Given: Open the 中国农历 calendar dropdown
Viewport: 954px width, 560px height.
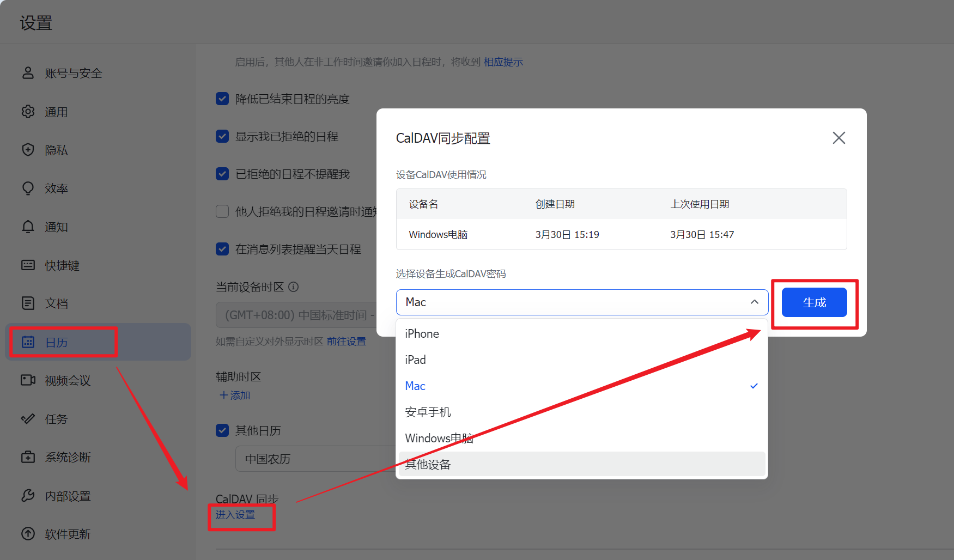Looking at the screenshot, I should (x=316, y=459).
